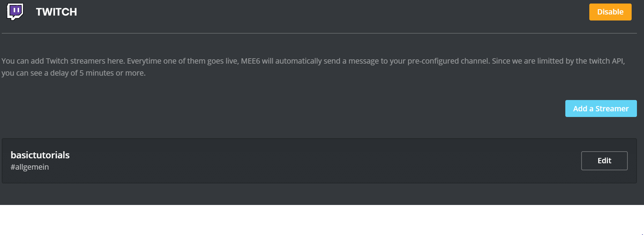Viewport: 644px width, 235px height.
Task: Click the divider line below the header
Action: [x=318, y=33]
